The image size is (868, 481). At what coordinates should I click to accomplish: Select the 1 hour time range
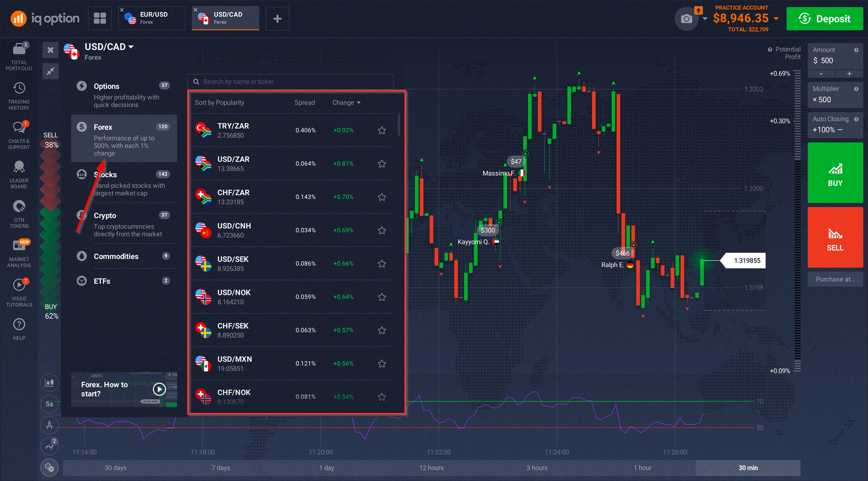[642, 468]
